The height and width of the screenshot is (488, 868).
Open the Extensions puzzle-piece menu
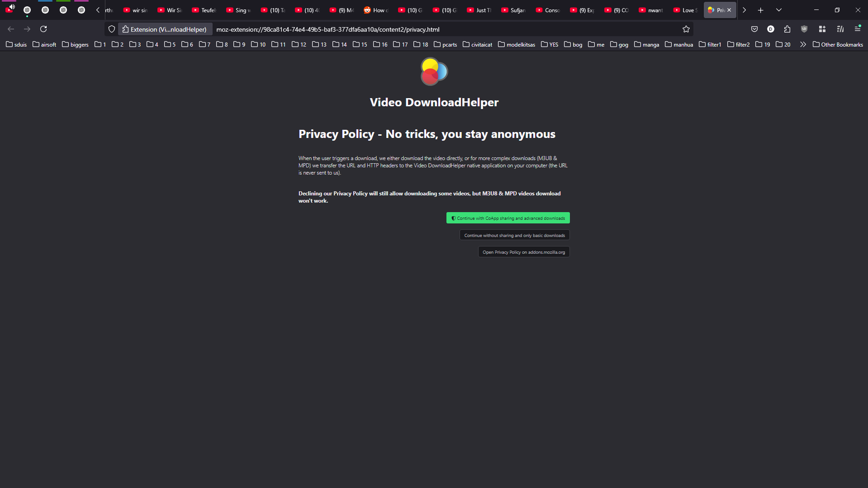pyautogui.click(x=787, y=29)
